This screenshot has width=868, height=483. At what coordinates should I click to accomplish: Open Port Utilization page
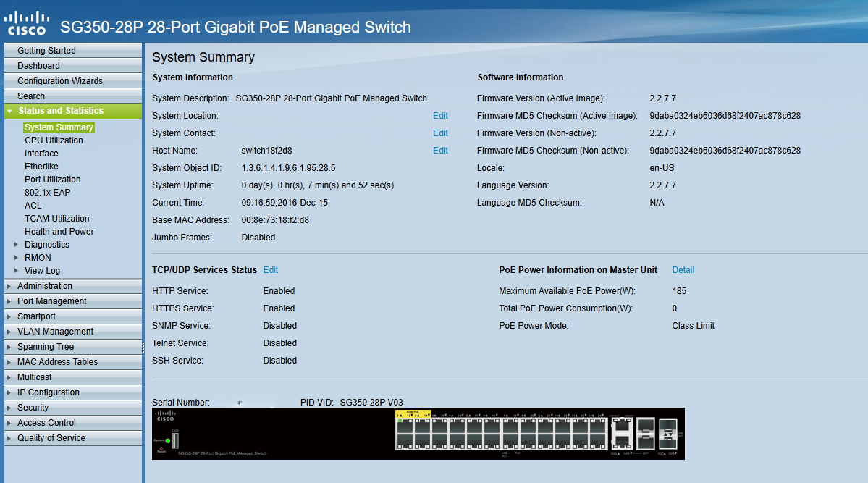coord(53,180)
